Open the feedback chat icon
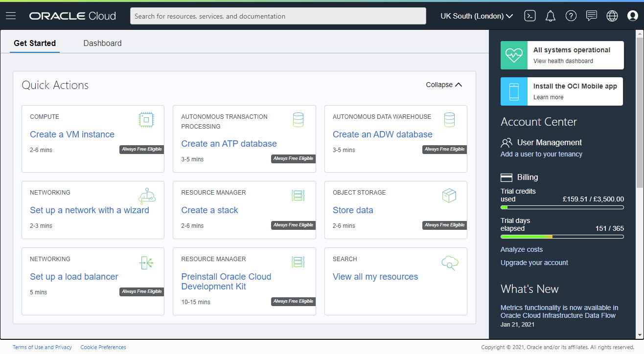The image size is (644, 354). point(591,16)
